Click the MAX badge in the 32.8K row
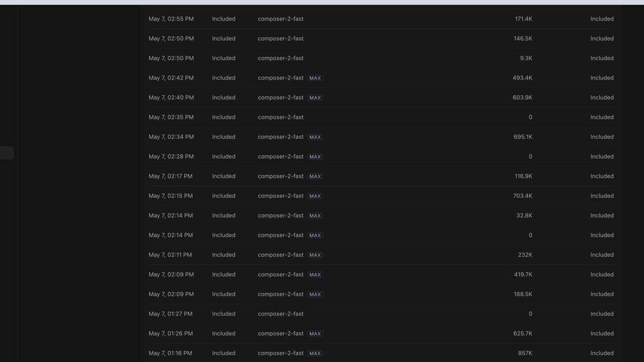The width and height of the screenshot is (644, 362). tap(315, 216)
